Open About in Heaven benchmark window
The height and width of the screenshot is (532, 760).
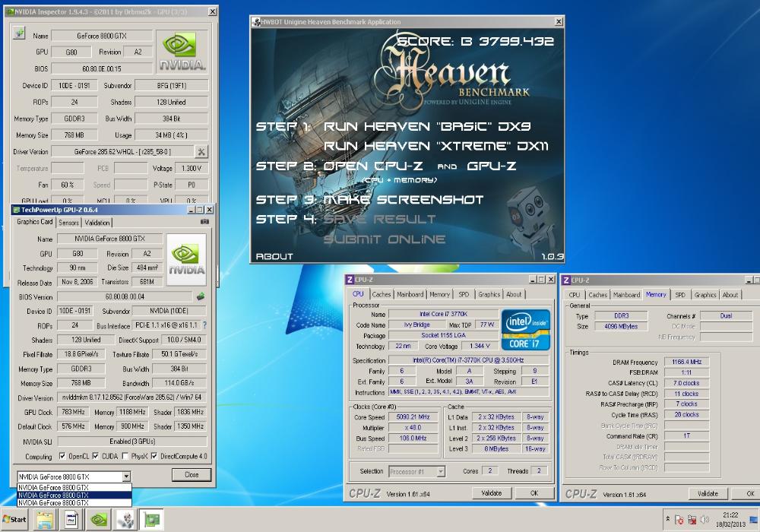[274, 256]
